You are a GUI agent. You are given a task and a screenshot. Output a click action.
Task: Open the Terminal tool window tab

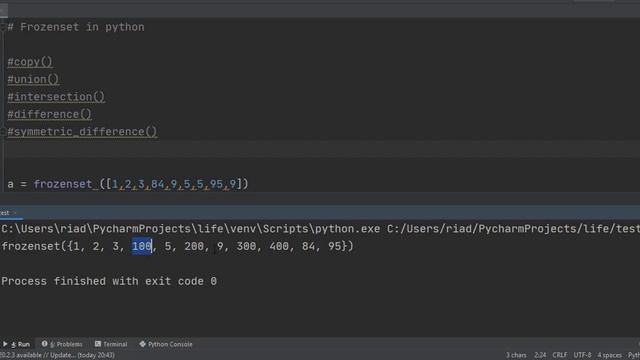coord(111,344)
